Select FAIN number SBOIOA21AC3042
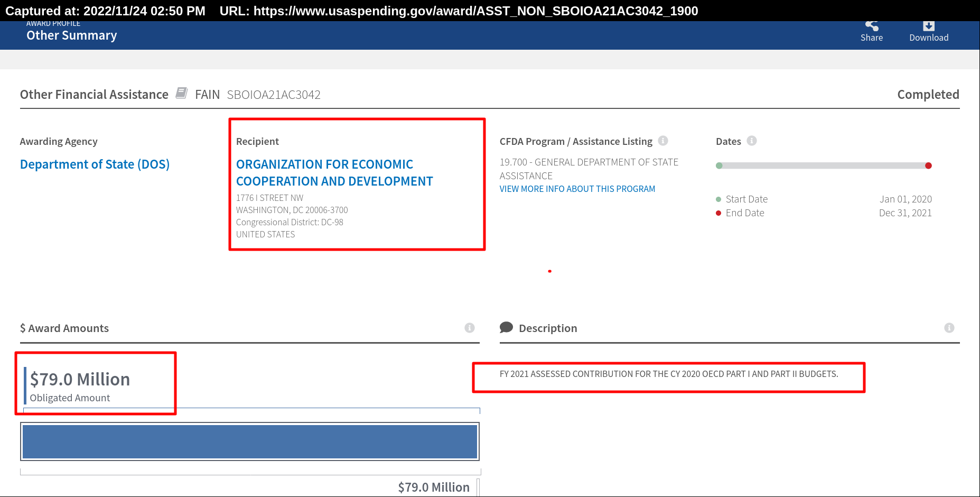The image size is (980, 497). tap(274, 95)
